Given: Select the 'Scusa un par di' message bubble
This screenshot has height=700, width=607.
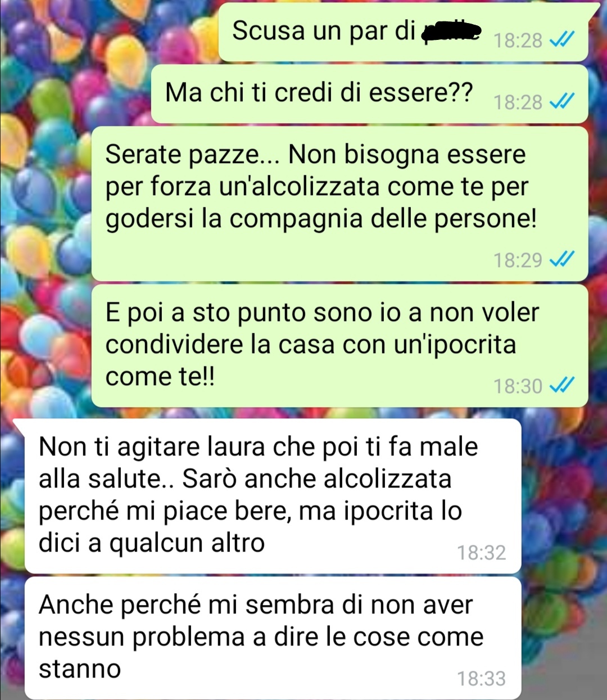Looking at the screenshot, I should pyautogui.click(x=403, y=32).
